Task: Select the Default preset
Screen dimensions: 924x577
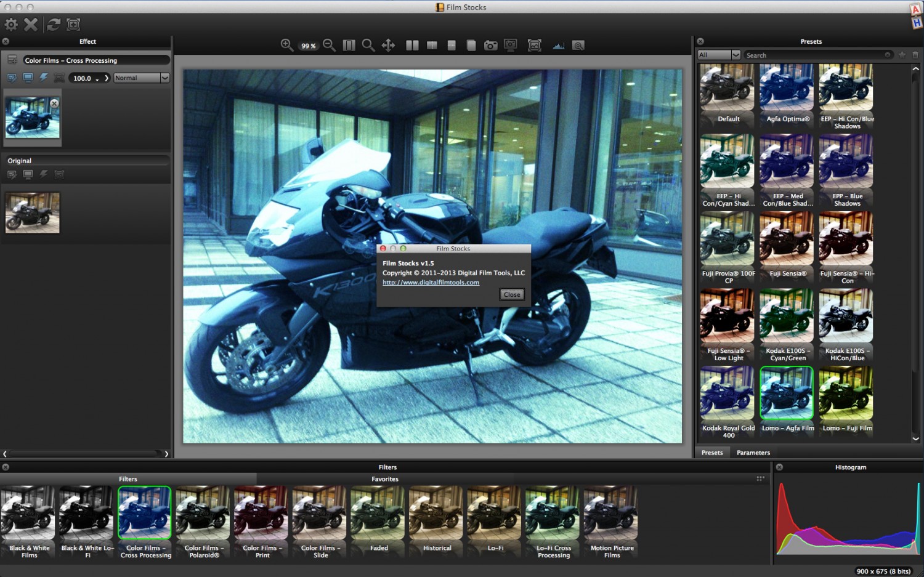Action: pos(727,93)
